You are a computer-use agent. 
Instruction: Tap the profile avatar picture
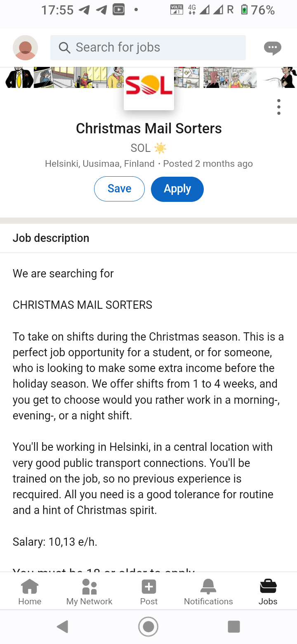(x=26, y=47)
